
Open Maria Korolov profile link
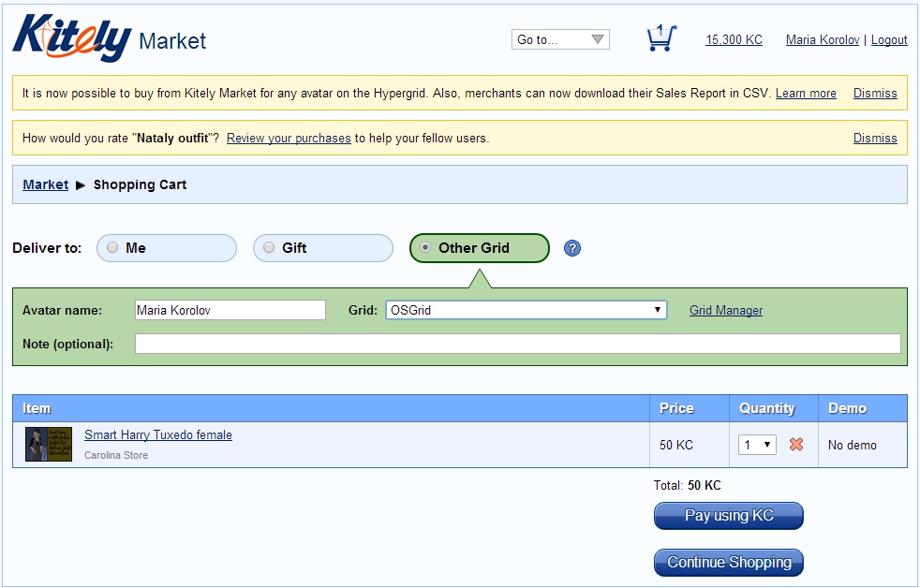[x=823, y=40]
